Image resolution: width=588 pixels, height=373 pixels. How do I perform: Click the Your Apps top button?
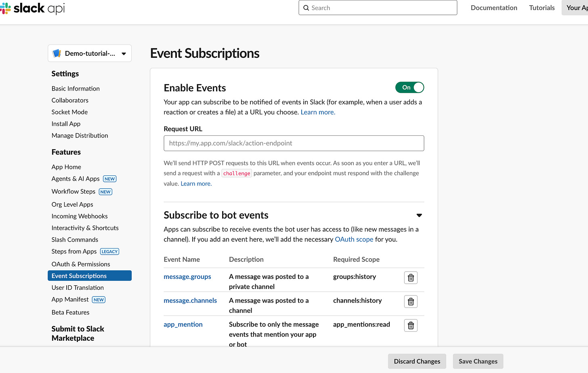point(575,8)
